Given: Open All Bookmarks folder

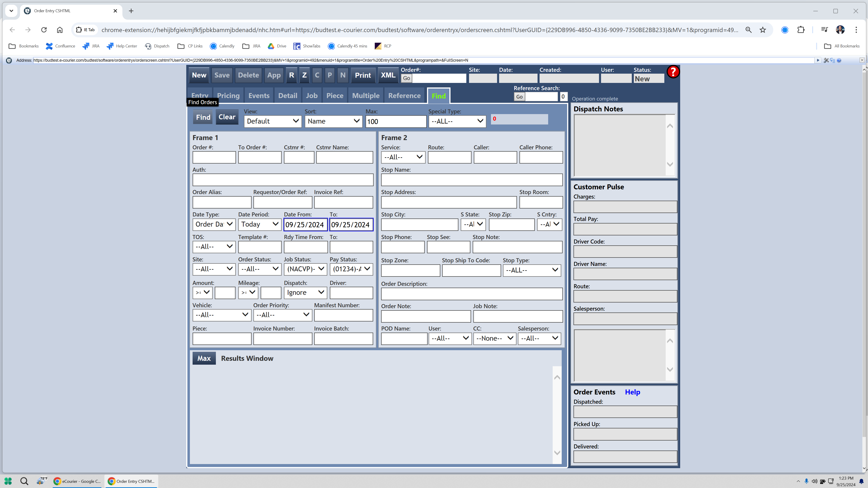Looking at the screenshot, I should (x=842, y=46).
